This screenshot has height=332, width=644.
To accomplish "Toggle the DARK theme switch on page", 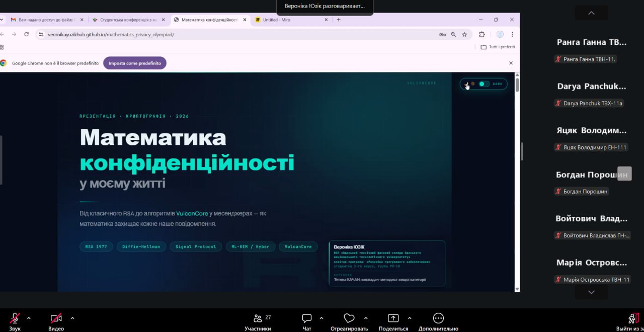I will 484,84.
